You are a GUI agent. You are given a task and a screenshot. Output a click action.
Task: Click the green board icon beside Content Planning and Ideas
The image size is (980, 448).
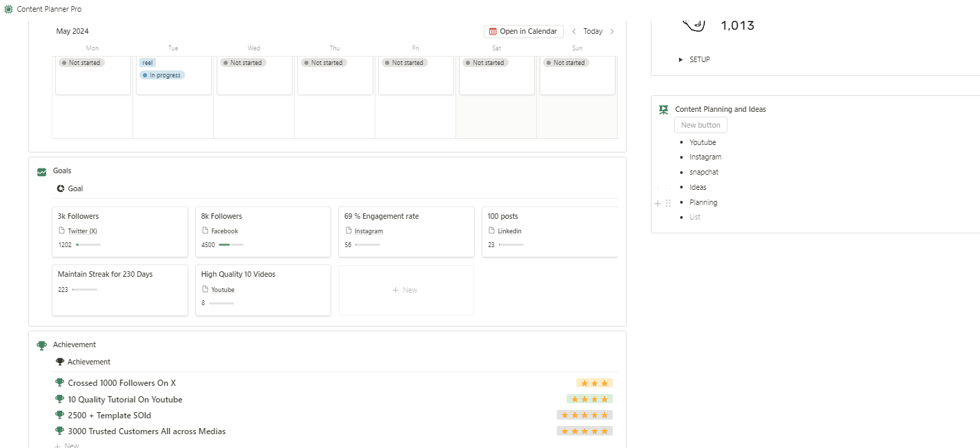pos(663,109)
